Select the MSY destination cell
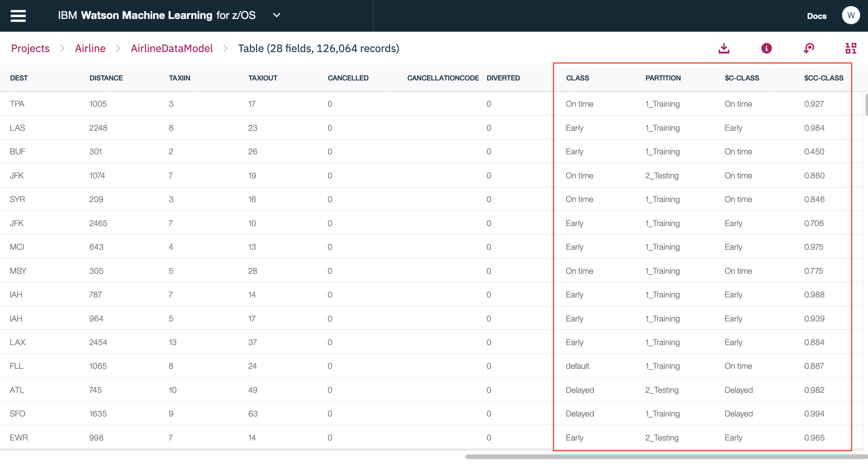The image size is (868, 466). click(x=18, y=271)
